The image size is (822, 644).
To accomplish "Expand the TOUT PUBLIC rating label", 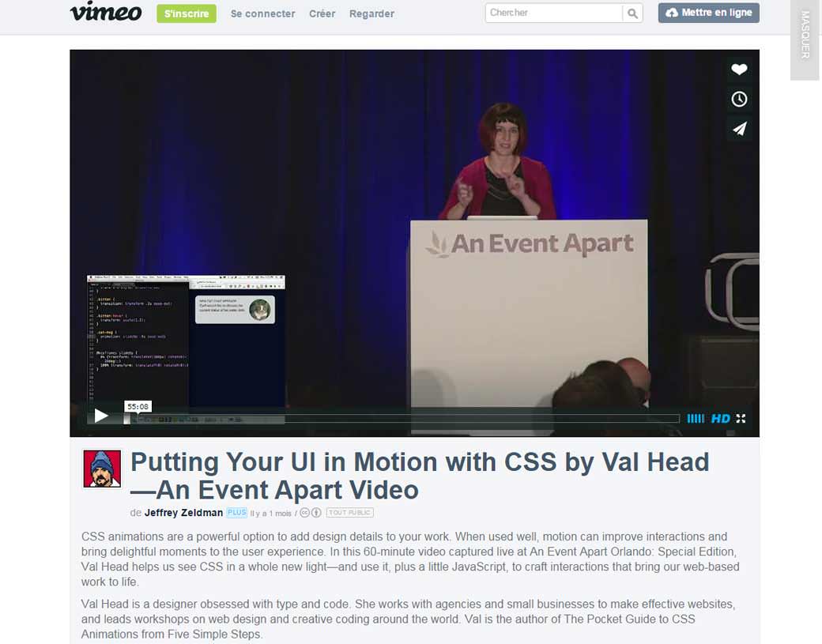I will [349, 512].
